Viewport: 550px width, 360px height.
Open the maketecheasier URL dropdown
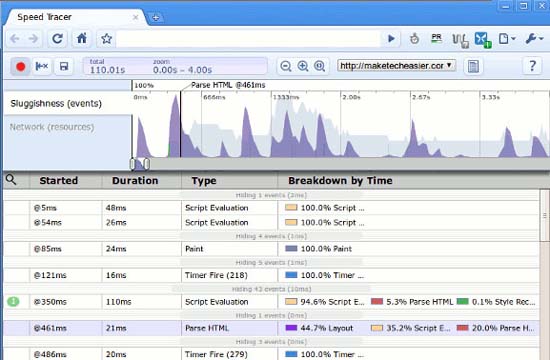(396, 66)
